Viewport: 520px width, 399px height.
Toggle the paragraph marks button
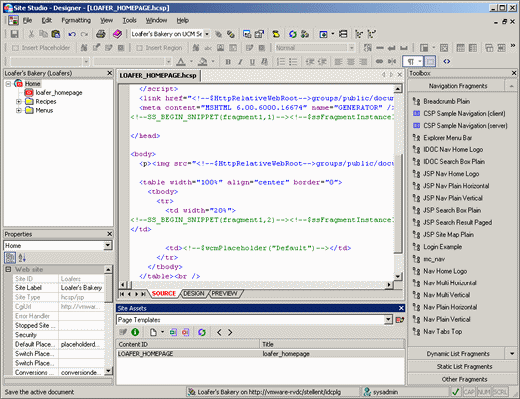(x=411, y=61)
